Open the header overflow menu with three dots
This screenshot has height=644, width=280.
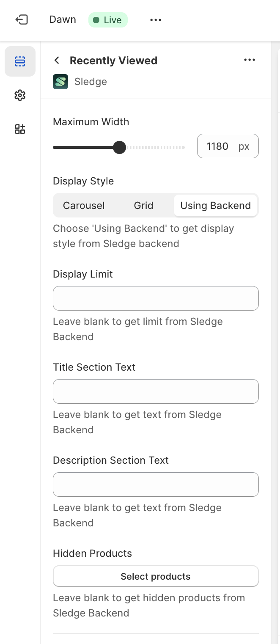(155, 19)
